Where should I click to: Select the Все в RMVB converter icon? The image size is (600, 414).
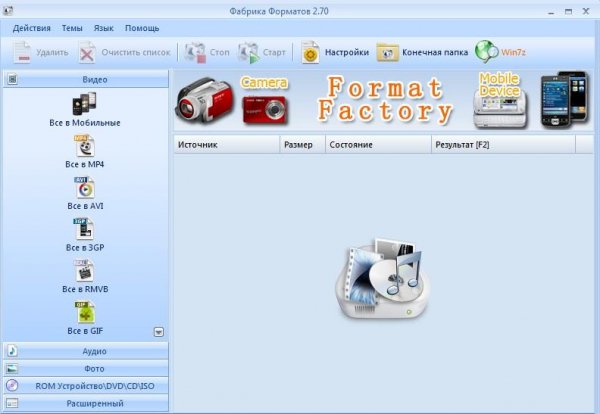[x=84, y=271]
